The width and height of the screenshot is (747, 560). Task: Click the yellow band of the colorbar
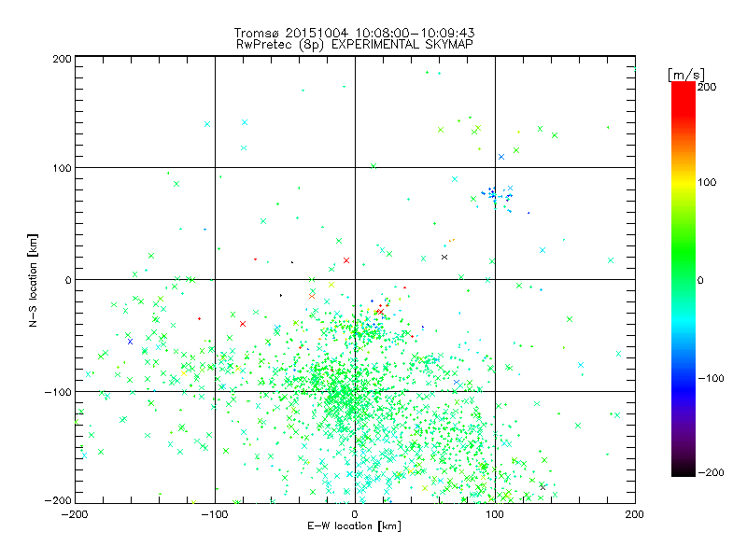click(x=684, y=183)
